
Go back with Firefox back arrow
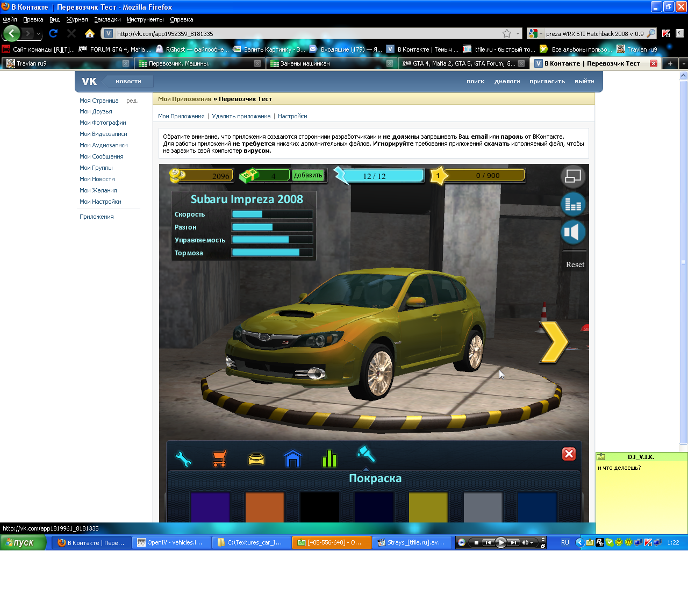[x=12, y=33]
